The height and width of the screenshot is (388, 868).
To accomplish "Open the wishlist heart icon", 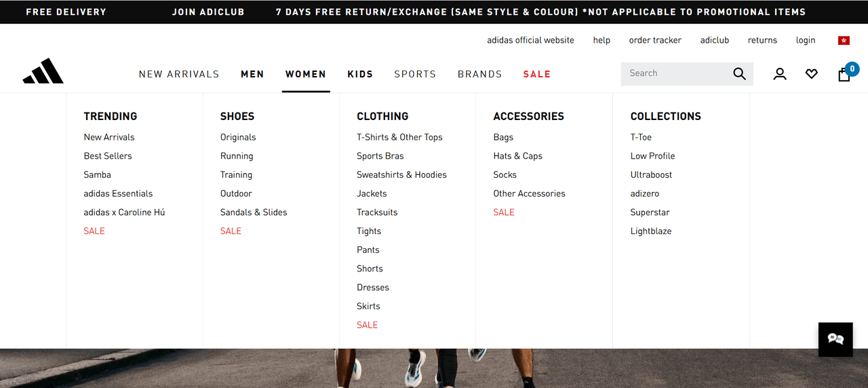I will pyautogui.click(x=812, y=74).
